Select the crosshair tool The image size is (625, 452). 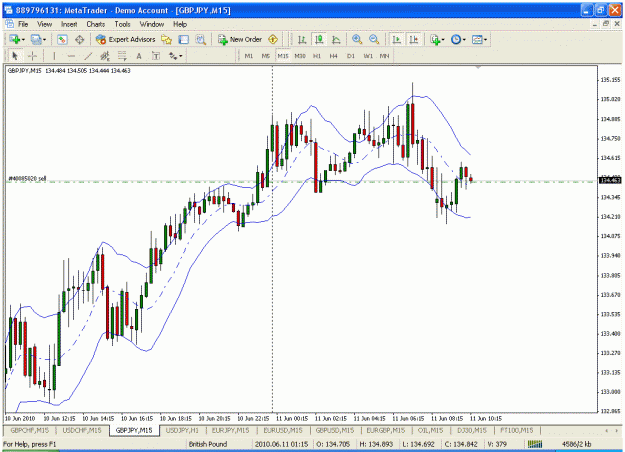click(x=32, y=56)
